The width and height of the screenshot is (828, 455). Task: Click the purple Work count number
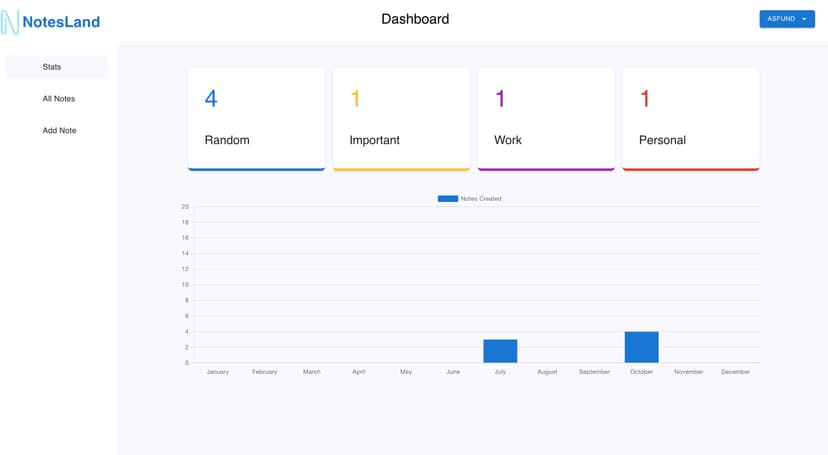(x=500, y=98)
